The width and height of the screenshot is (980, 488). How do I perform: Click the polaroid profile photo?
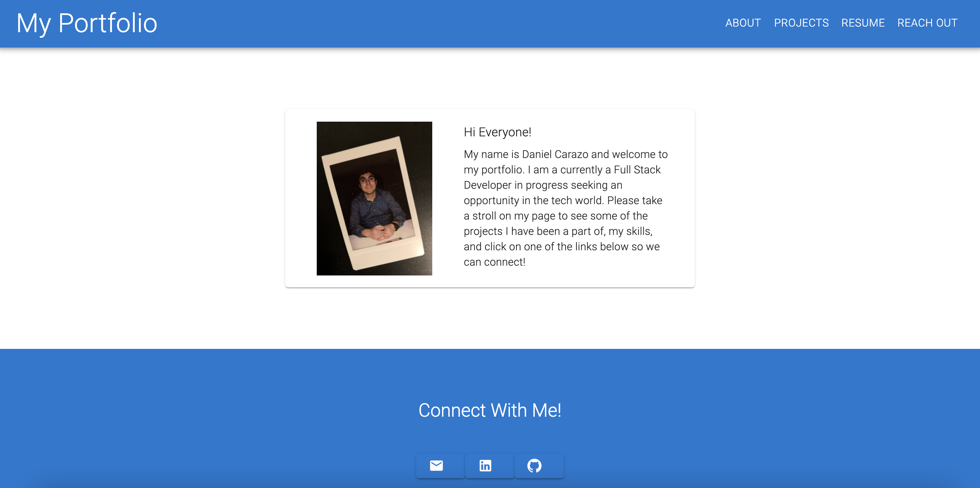coord(374,199)
